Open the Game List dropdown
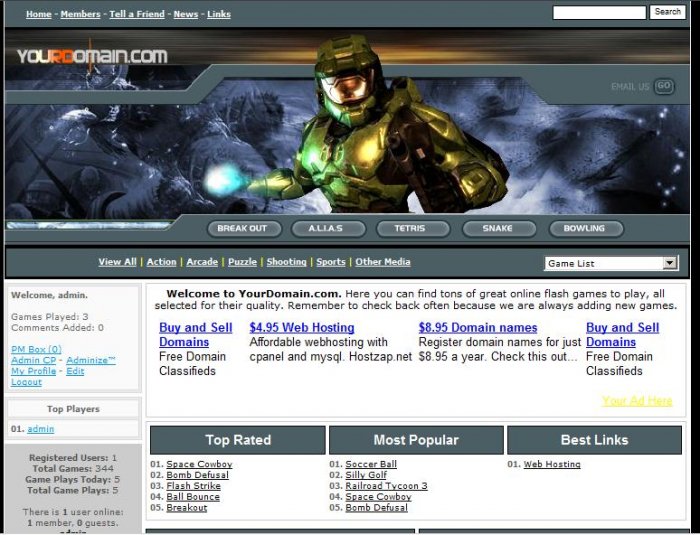 tap(612, 263)
